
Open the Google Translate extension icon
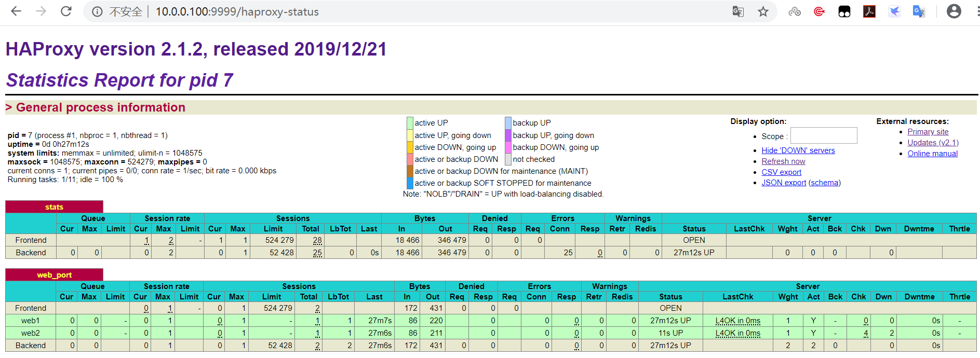pyautogui.click(x=919, y=11)
